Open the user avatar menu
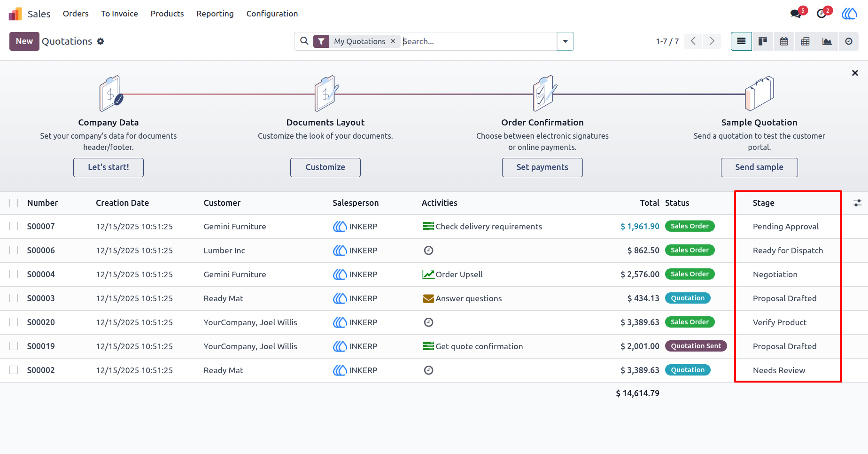This screenshot has width=868, height=454. (849, 14)
